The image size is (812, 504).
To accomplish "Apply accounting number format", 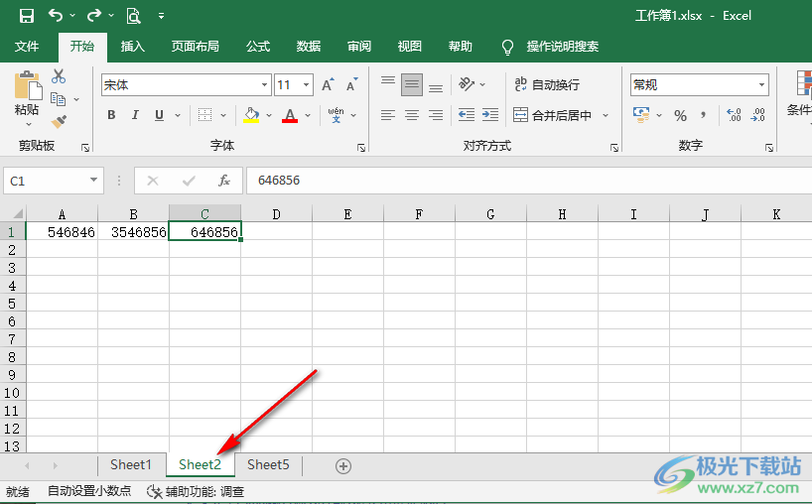I will pyautogui.click(x=641, y=115).
